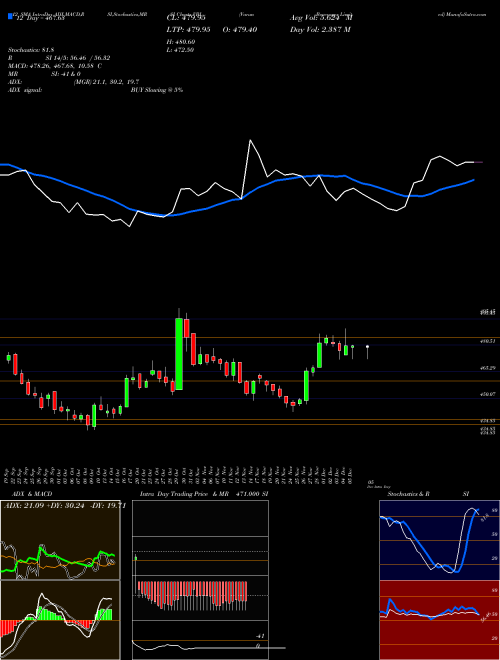Click the 465.29 price axis label

pos(489,368)
